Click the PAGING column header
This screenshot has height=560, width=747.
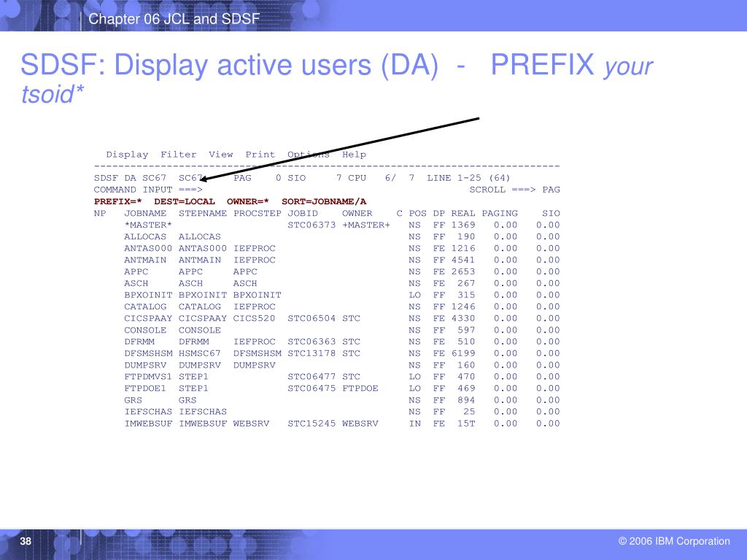coord(499,214)
